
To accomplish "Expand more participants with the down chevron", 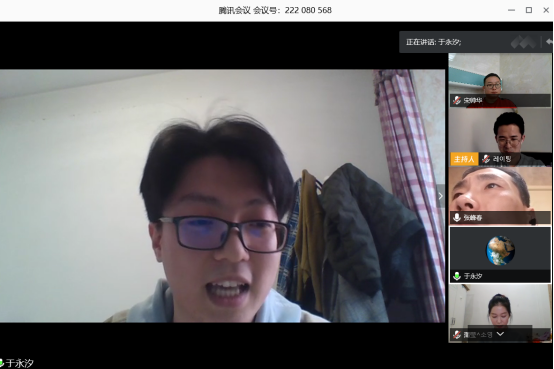I will click(x=500, y=334).
